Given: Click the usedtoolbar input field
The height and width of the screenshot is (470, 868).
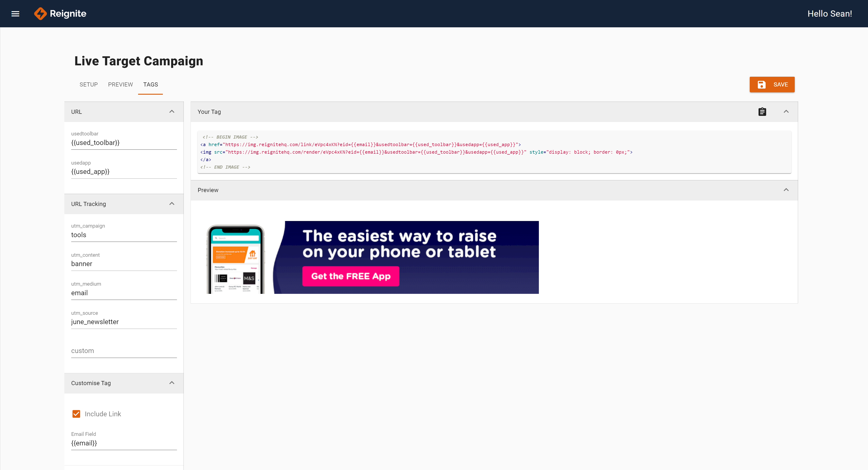Looking at the screenshot, I should (x=124, y=143).
